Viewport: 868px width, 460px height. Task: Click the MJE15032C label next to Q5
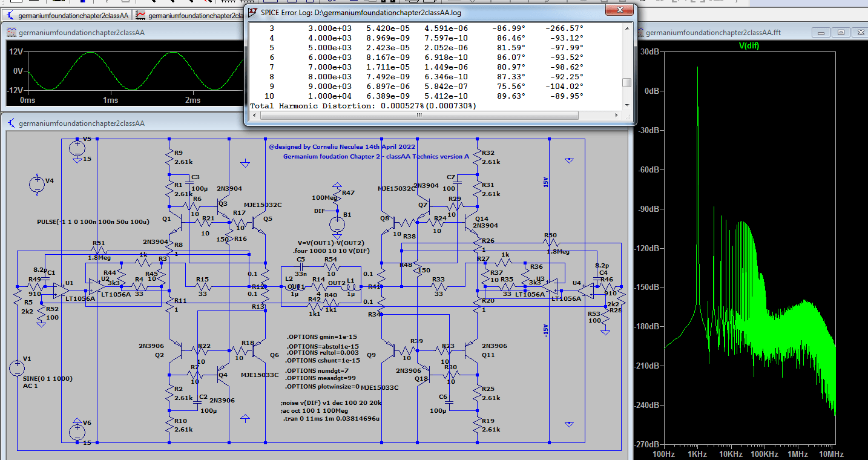point(263,205)
